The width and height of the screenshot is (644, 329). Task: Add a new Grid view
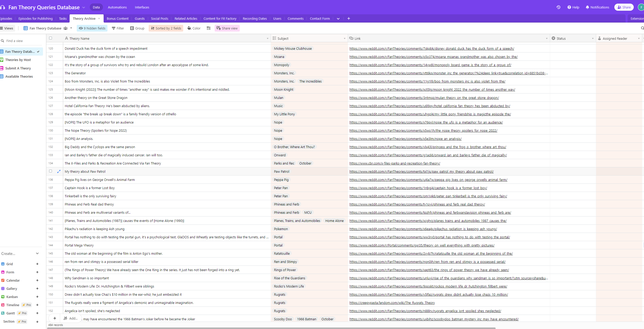(37, 264)
